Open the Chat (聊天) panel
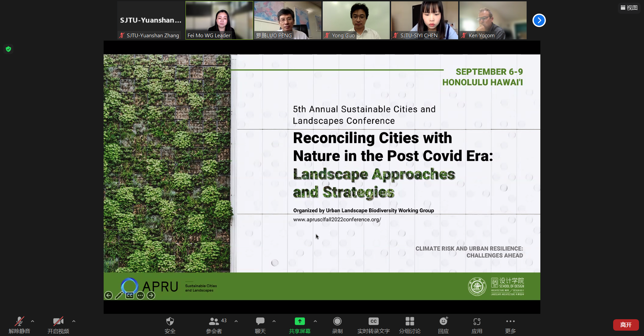The width and height of the screenshot is (644, 336). pos(260,322)
